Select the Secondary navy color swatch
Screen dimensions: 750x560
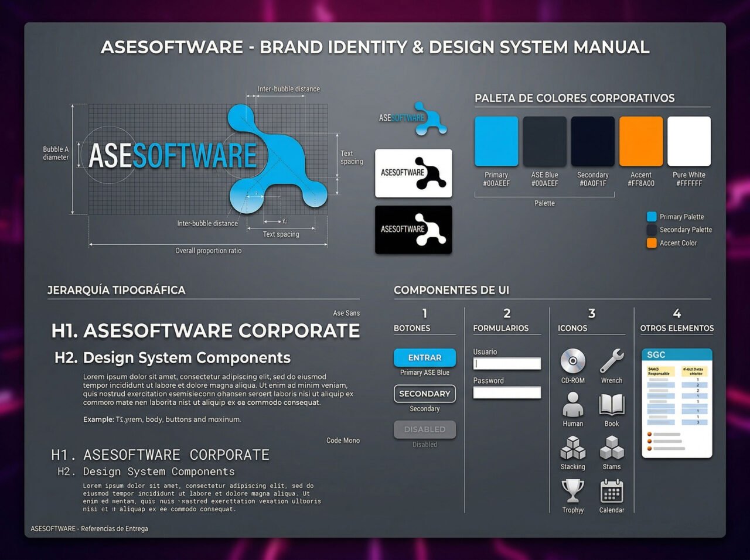(x=593, y=141)
